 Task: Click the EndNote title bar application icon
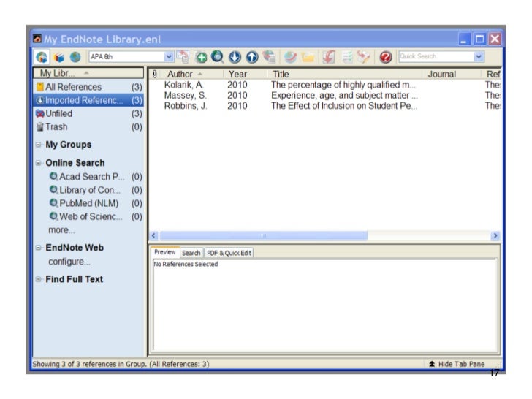pyautogui.click(x=37, y=39)
